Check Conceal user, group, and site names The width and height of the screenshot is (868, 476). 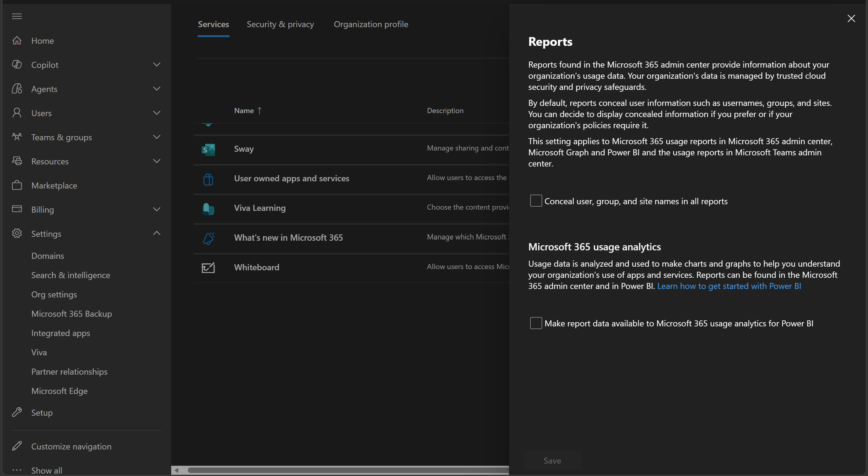[x=536, y=201]
